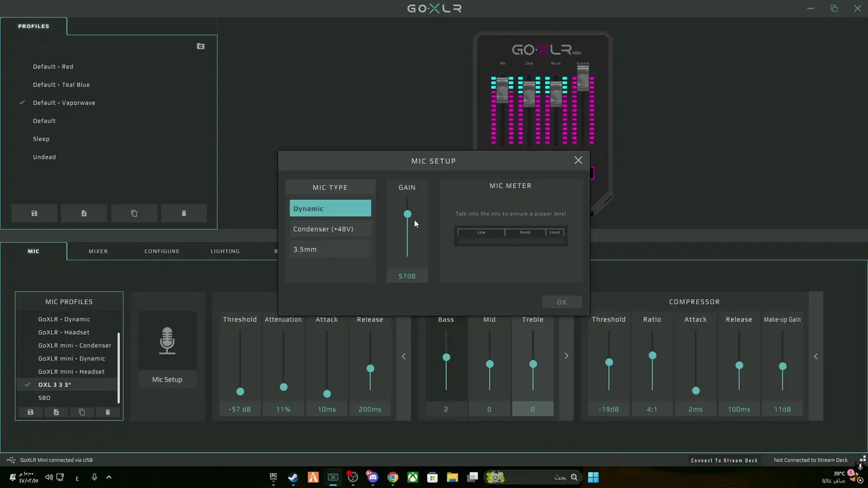Select the Sleep profile
Viewport: 868px width, 488px height.
[x=41, y=139]
